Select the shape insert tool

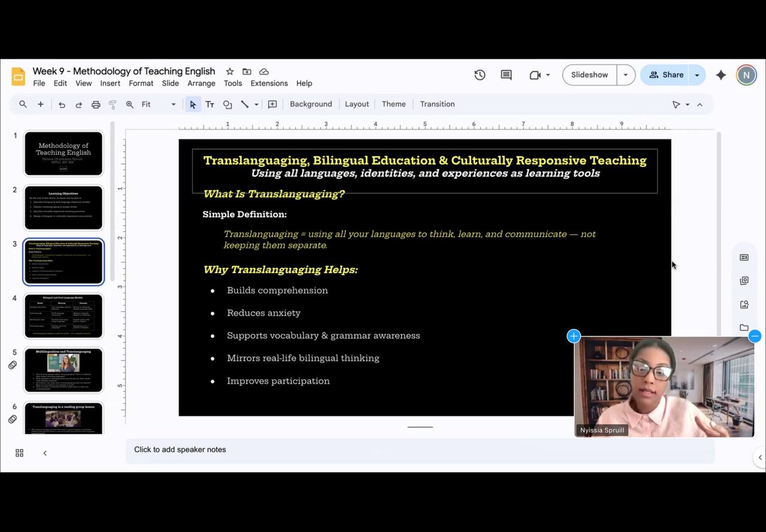(x=227, y=104)
